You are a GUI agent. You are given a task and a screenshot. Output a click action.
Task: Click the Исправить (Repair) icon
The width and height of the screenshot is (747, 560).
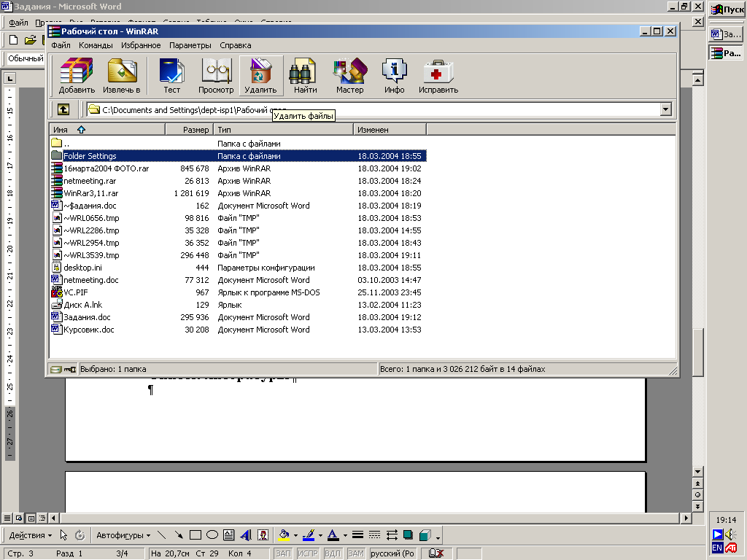[438, 75]
